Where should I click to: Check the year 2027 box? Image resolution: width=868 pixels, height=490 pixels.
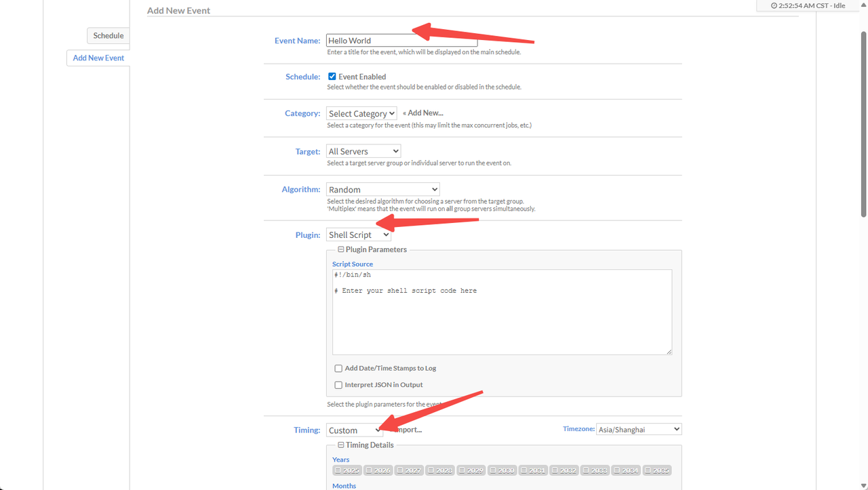point(410,470)
